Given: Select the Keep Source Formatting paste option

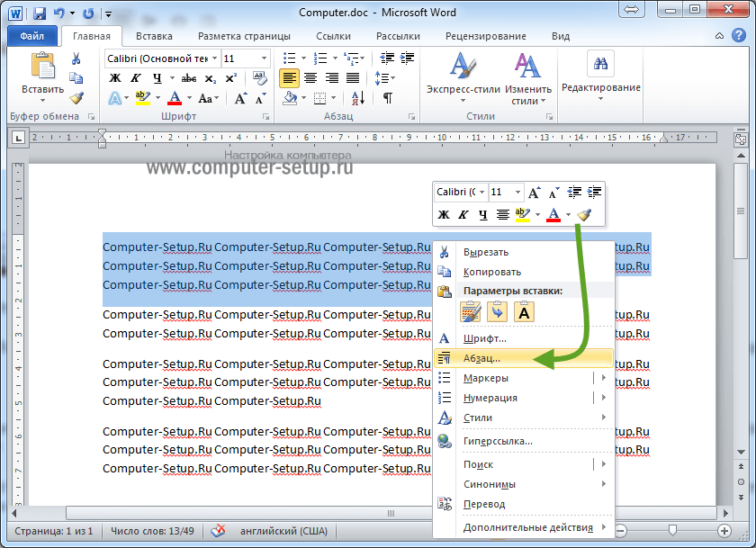Looking at the screenshot, I should coord(471,312).
